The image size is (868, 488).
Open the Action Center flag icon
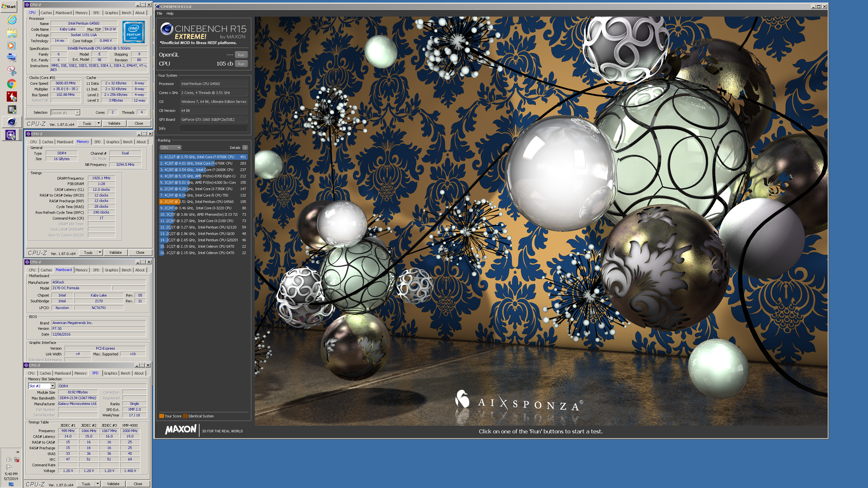coord(9,467)
